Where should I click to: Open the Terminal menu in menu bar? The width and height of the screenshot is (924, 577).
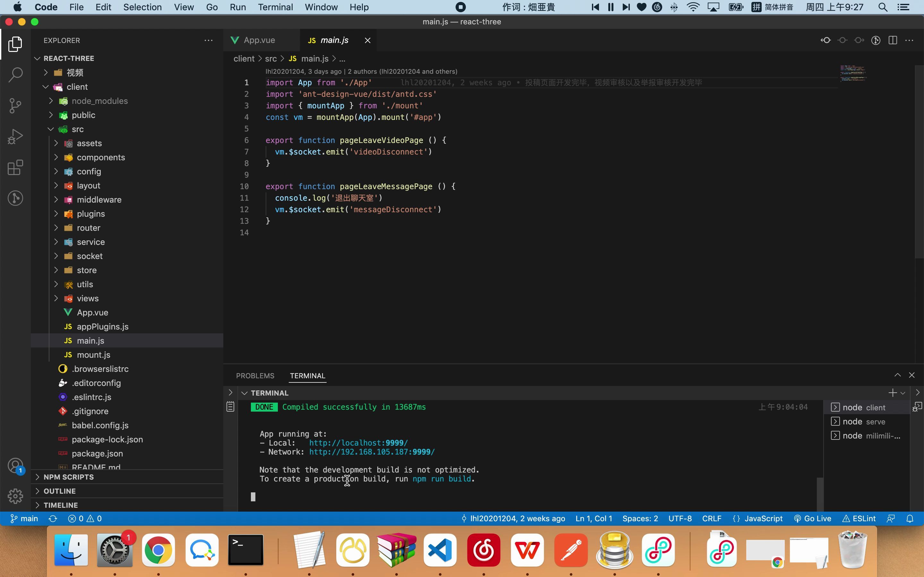(275, 7)
